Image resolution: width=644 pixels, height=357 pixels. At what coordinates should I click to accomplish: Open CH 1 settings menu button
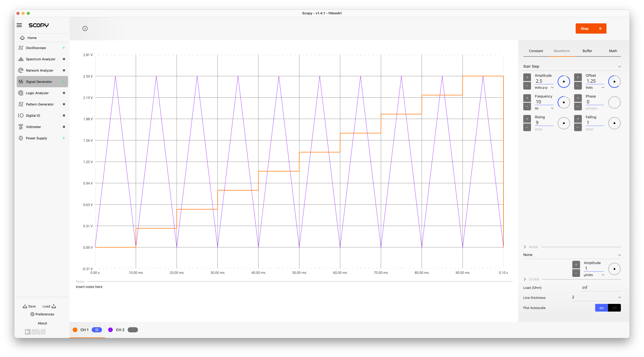97,330
